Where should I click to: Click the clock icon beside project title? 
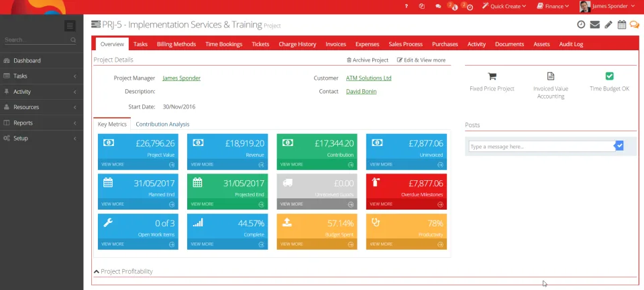[581, 25]
